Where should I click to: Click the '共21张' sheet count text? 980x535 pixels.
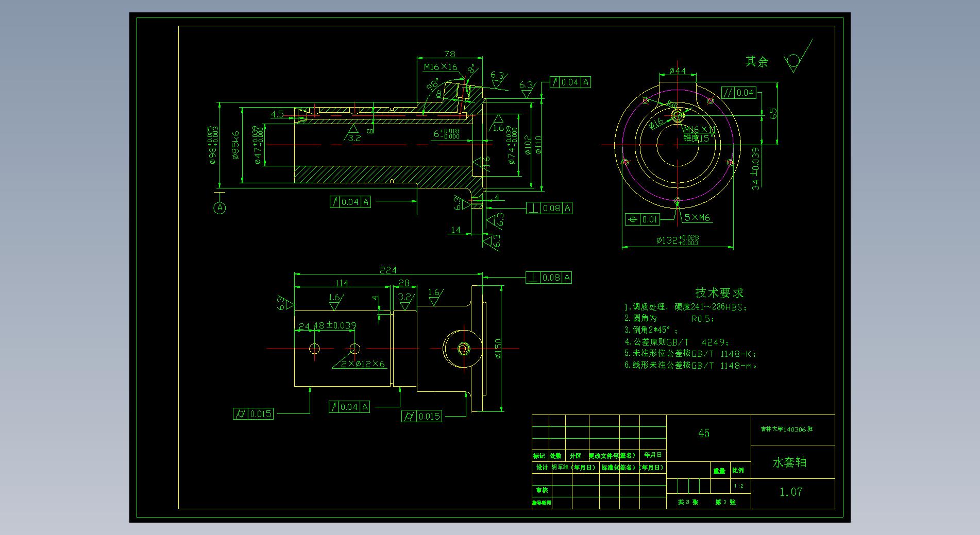[688, 502]
